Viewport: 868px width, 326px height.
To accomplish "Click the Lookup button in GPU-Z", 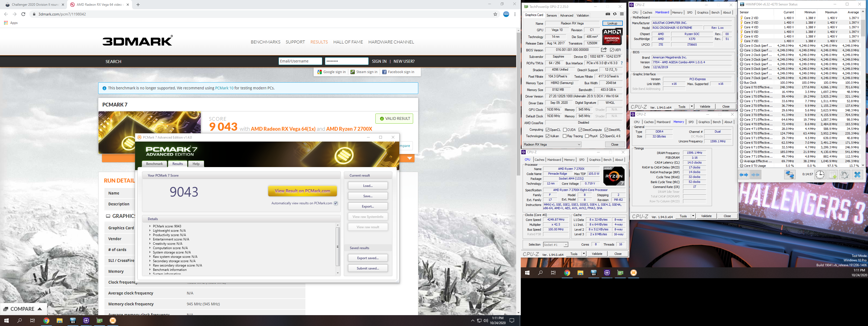I will pyautogui.click(x=612, y=23).
